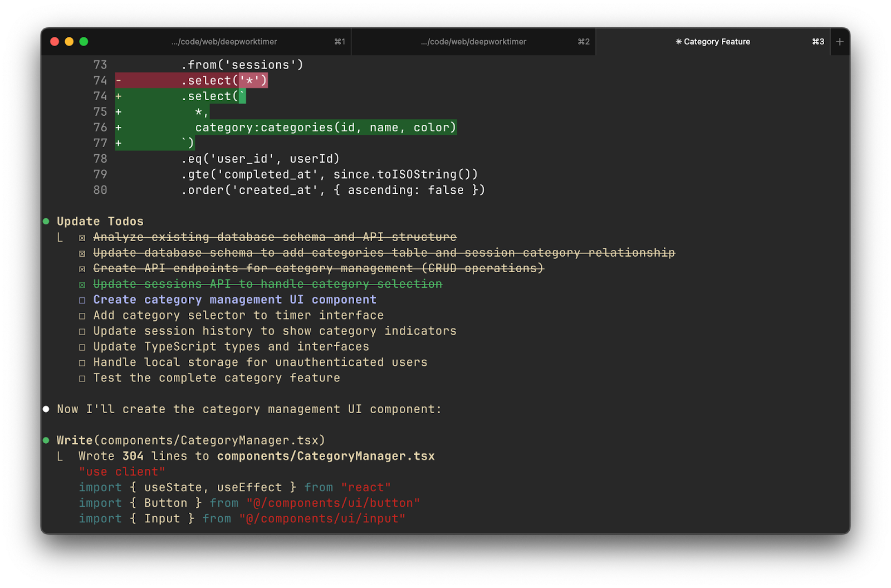The width and height of the screenshot is (891, 588).
Task: Click the Update Todos heading
Action: pos(100,222)
